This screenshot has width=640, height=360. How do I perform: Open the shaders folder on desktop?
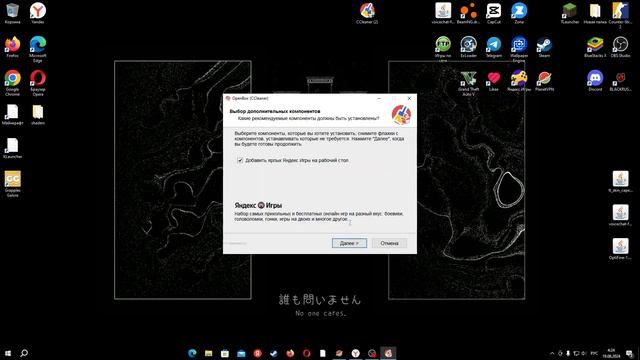38,114
